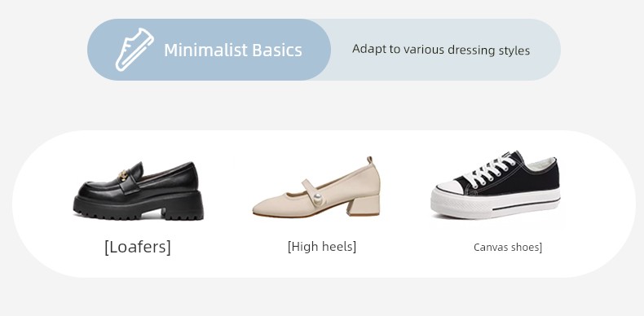The height and width of the screenshot is (316, 644).
Task: Click the white sneaker outline icon
Action: [135, 49]
